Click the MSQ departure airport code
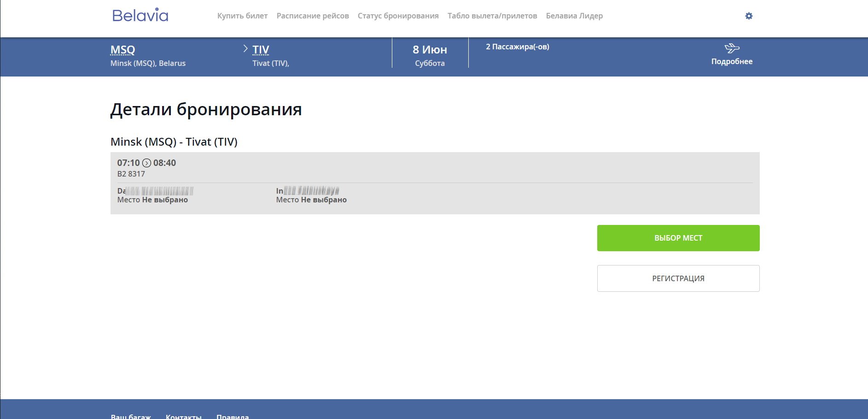This screenshot has width=868, height=419. click(x=122, y=50)
